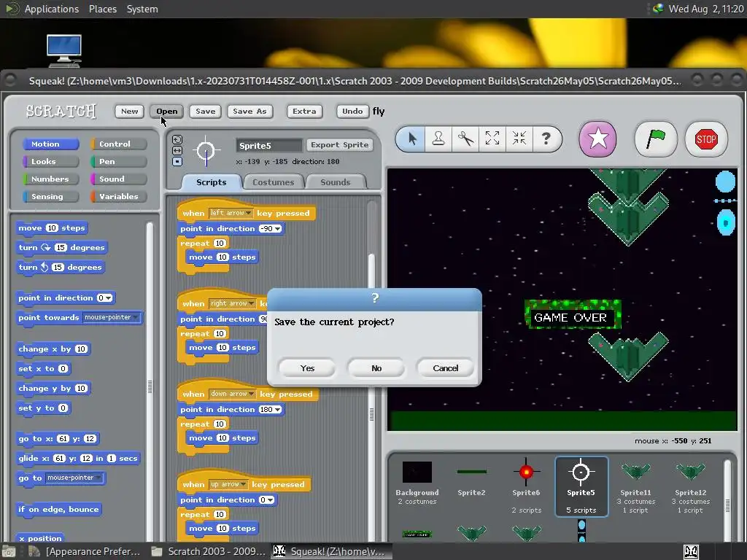Click the Extra button
This screenshot has width=747, height=560.
[x=304, y=111]
